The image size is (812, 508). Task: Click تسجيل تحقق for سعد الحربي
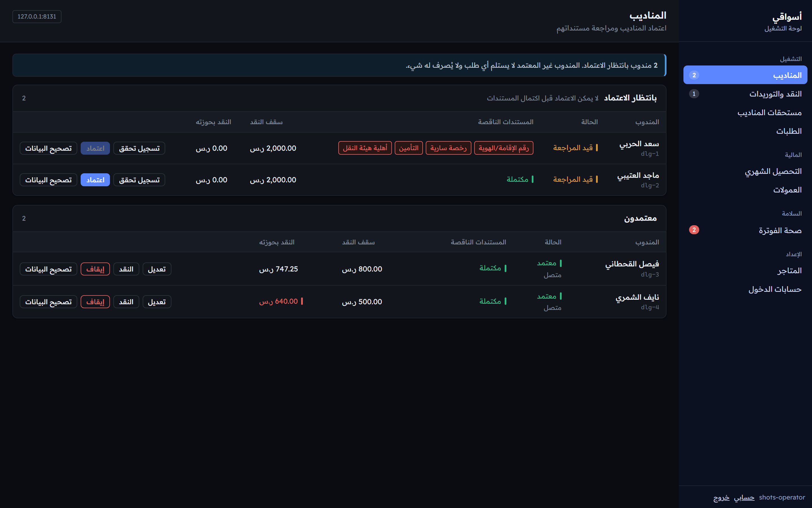pos(139,148)
